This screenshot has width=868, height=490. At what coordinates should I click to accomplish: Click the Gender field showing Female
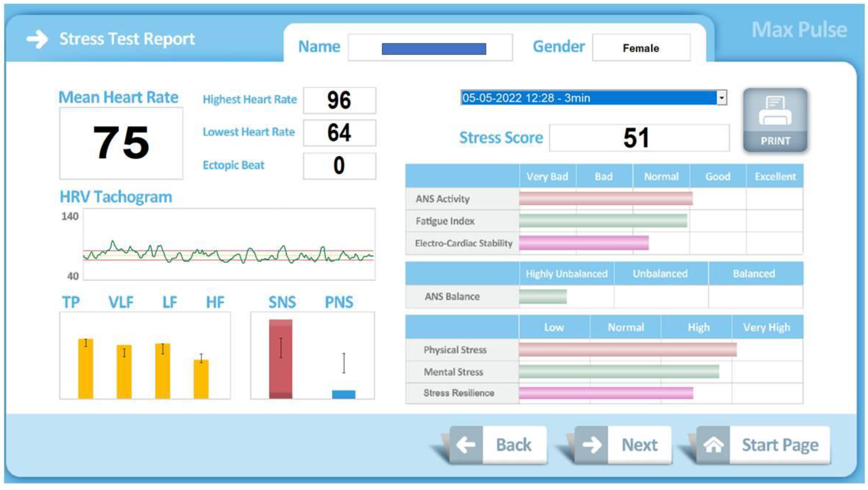click(641, 48)
